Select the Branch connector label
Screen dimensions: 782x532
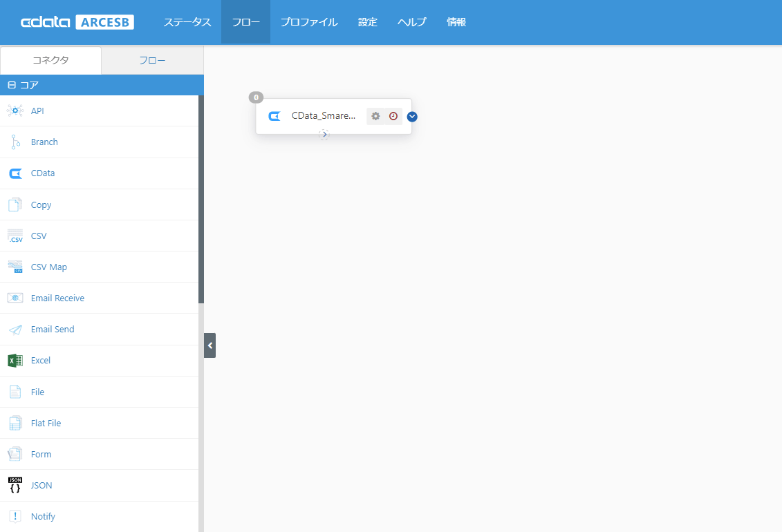point(44,142)
